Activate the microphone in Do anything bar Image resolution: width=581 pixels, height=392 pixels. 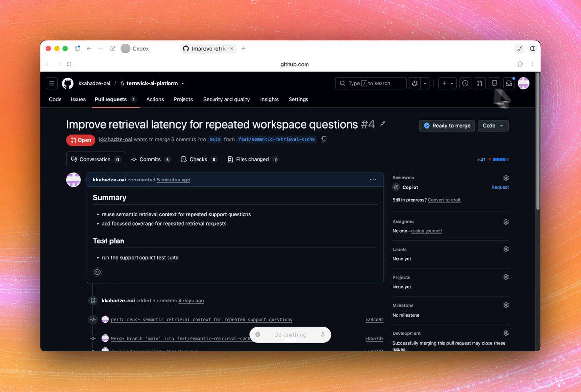point(323,335)
